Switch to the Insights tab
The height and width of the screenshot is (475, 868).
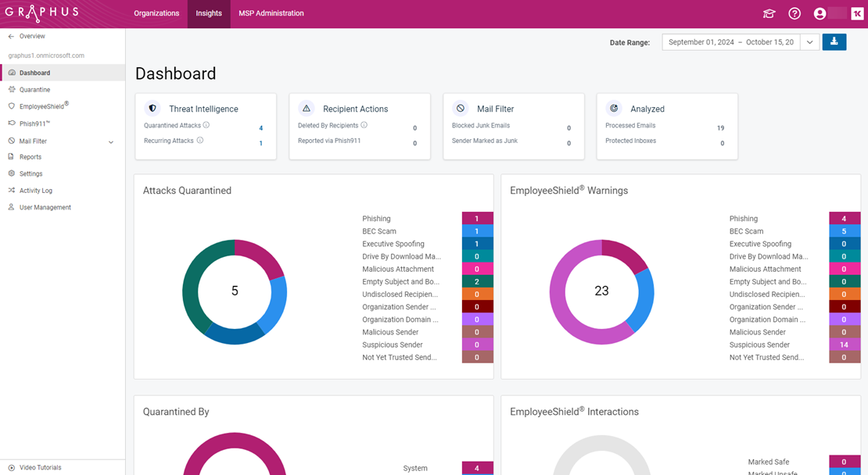click(x=209, y=13)
